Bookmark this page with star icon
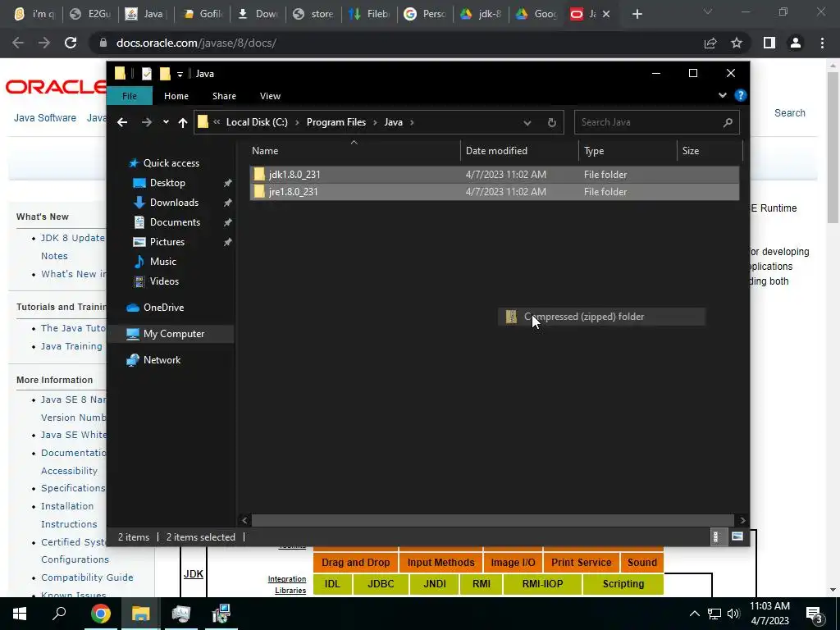840x630 pixels. (x=737, y=43)
